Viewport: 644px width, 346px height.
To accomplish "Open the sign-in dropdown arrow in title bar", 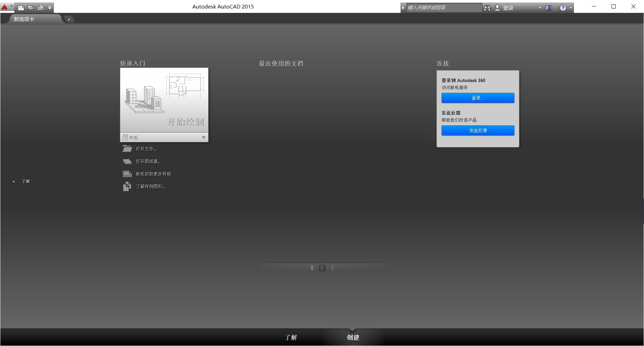I will coord(540,8).
